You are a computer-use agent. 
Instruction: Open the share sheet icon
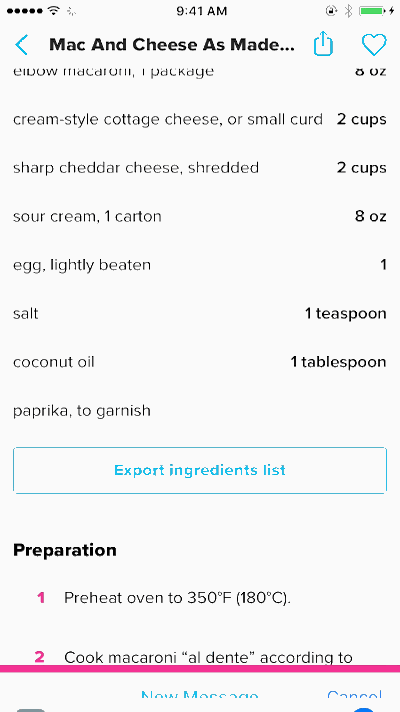323,44
